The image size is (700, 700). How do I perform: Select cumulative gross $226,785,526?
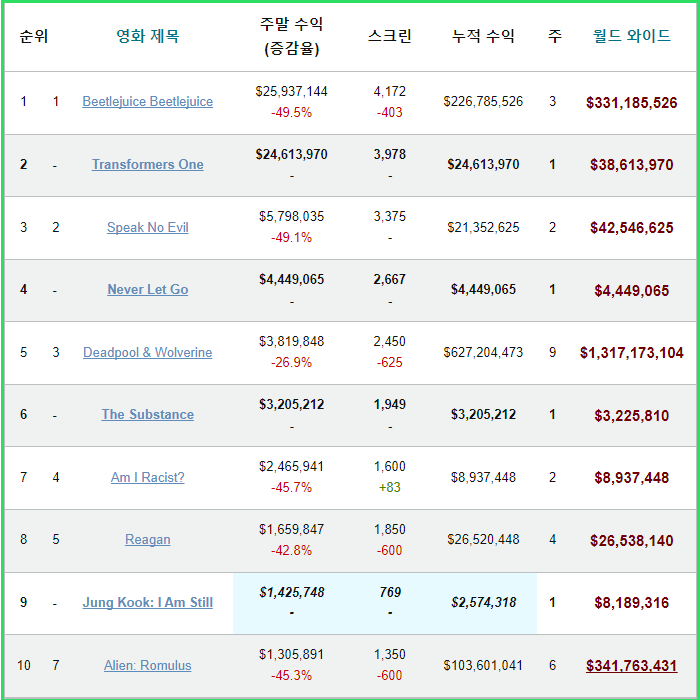483,101
